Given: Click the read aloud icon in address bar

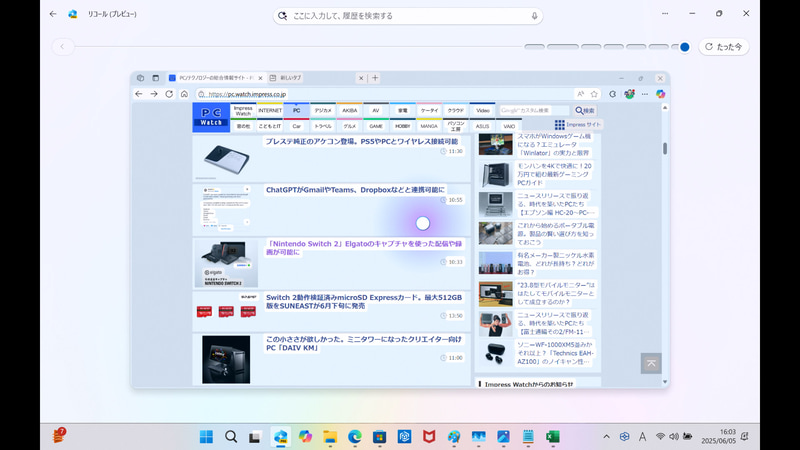Looking at the screenshot, I should pos(581,94).
